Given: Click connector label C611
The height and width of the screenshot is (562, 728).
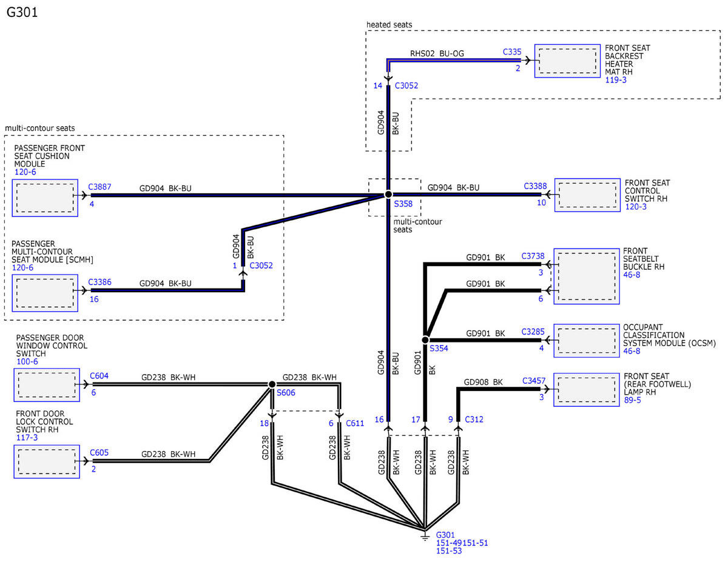Looking at the screenshot, I should pyautogui.click(x=355, y=423).
